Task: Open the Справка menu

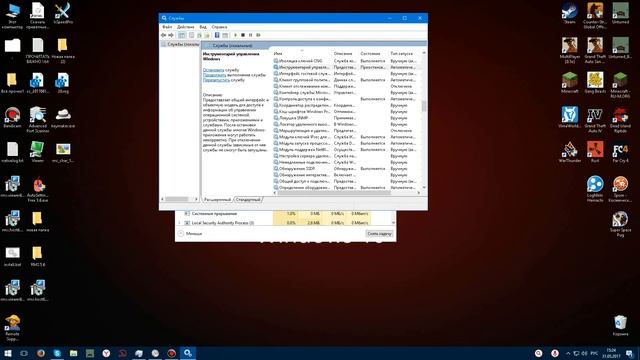Action: click(x=220, y=27)
